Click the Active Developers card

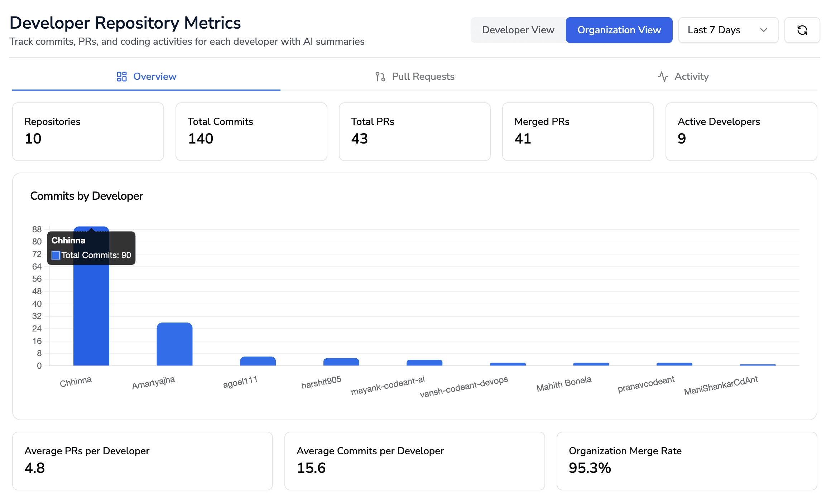pos(741,132)
